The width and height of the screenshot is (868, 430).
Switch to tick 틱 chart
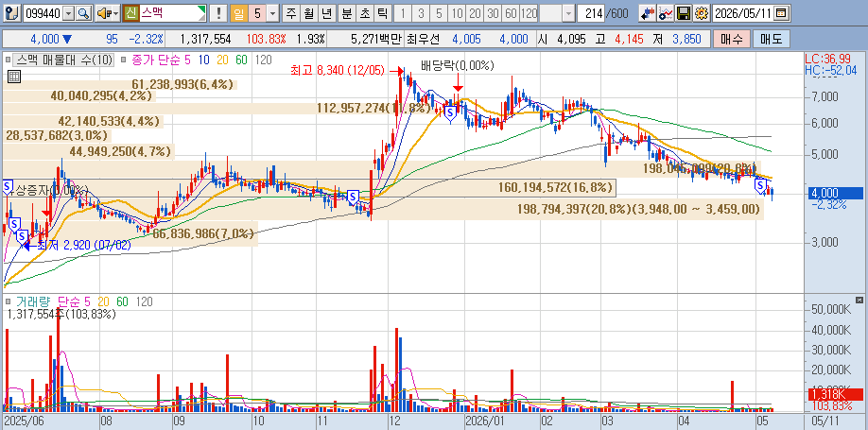pos(382,13)
